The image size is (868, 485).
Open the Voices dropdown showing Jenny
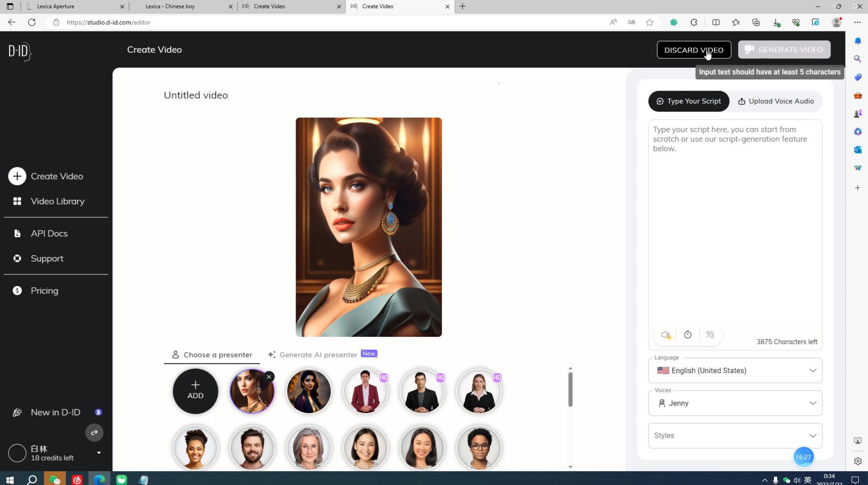coord(735,403)
